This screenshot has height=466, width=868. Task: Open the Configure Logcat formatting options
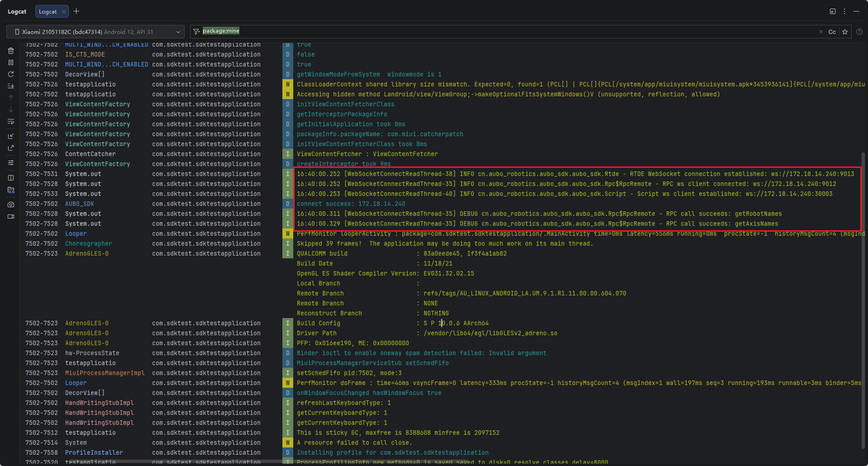click(11, 162)
